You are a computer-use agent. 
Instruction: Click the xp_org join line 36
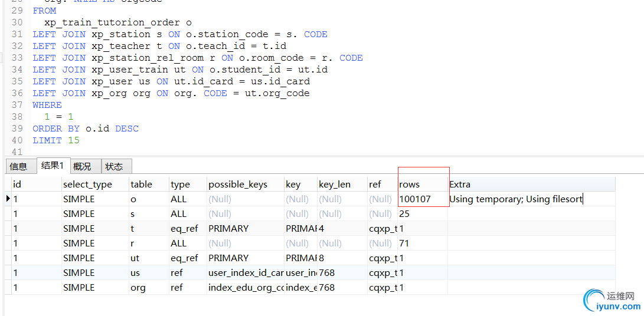pos(171,93)
